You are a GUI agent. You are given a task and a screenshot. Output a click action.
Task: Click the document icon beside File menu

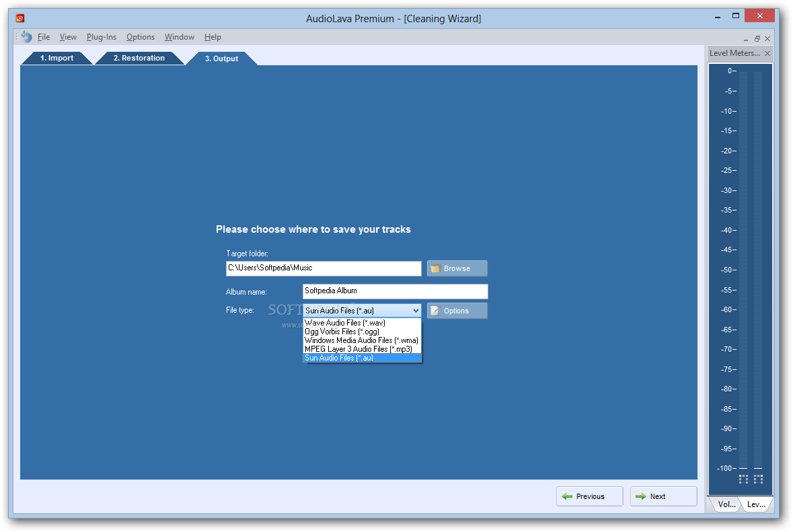pyautogui.click(x=26, y=37)
